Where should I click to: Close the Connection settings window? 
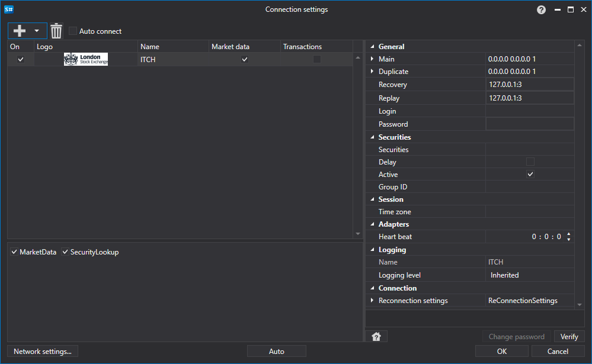(x=583, y=10)
